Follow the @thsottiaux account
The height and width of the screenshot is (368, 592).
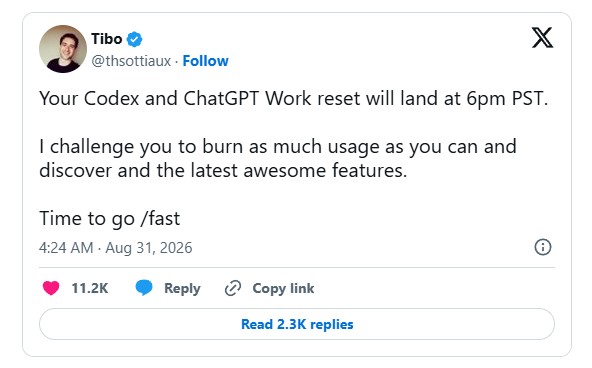(205, 61)
